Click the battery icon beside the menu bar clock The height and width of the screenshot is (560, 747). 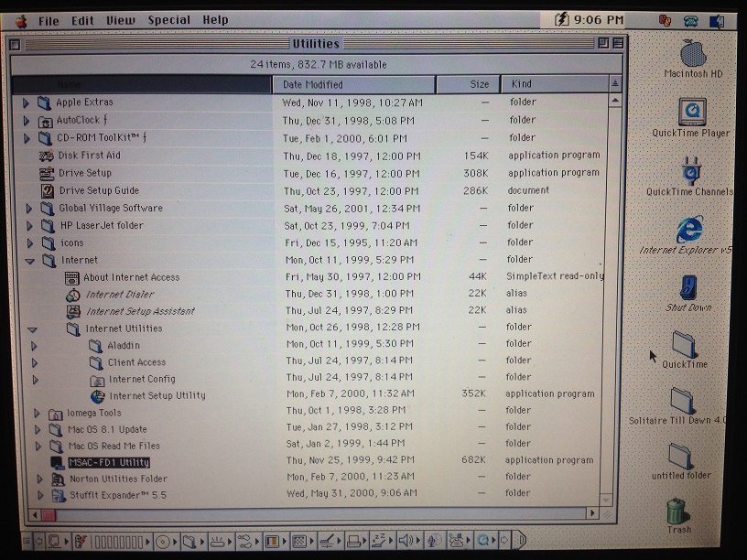point(562,19)
